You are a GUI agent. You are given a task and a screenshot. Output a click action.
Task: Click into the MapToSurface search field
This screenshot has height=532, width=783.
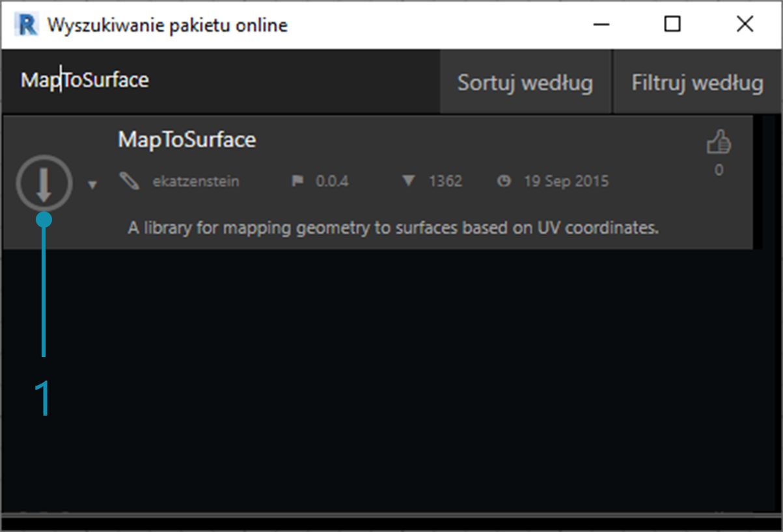(220, 81)
